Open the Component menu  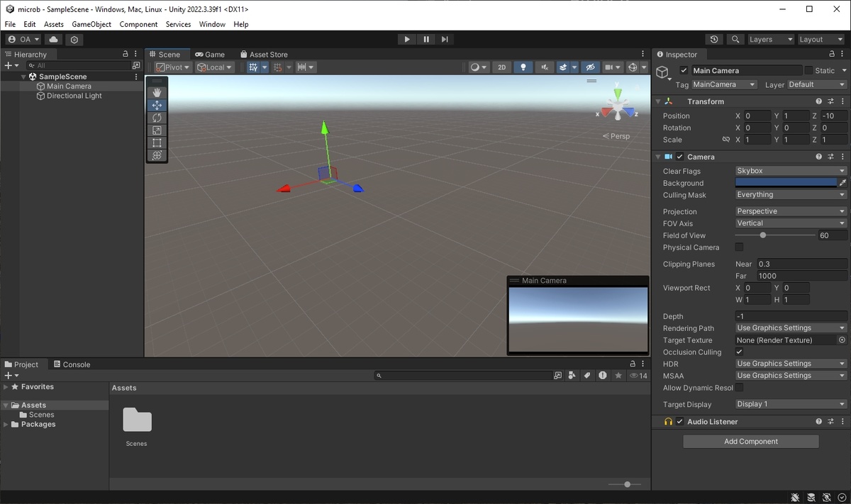point(138,24)
